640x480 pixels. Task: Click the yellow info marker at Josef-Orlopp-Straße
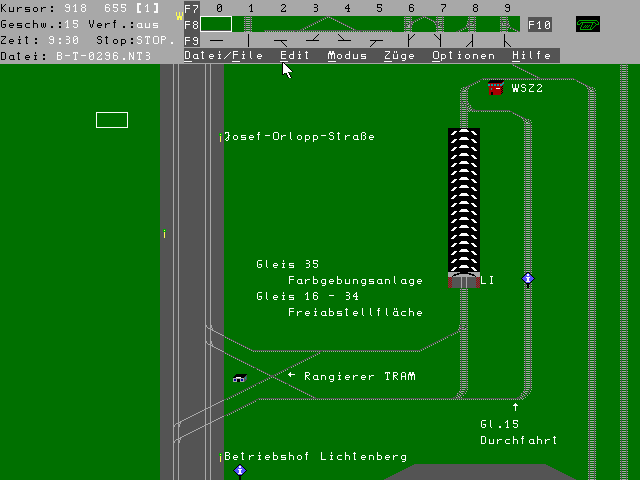pos(220,137)
